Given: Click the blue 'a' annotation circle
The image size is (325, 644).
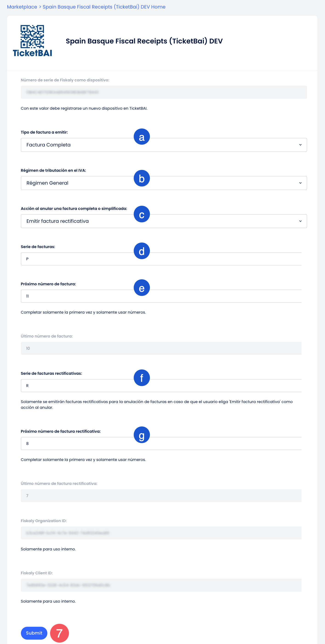Looking at the screenshot, I should [142, 137].
